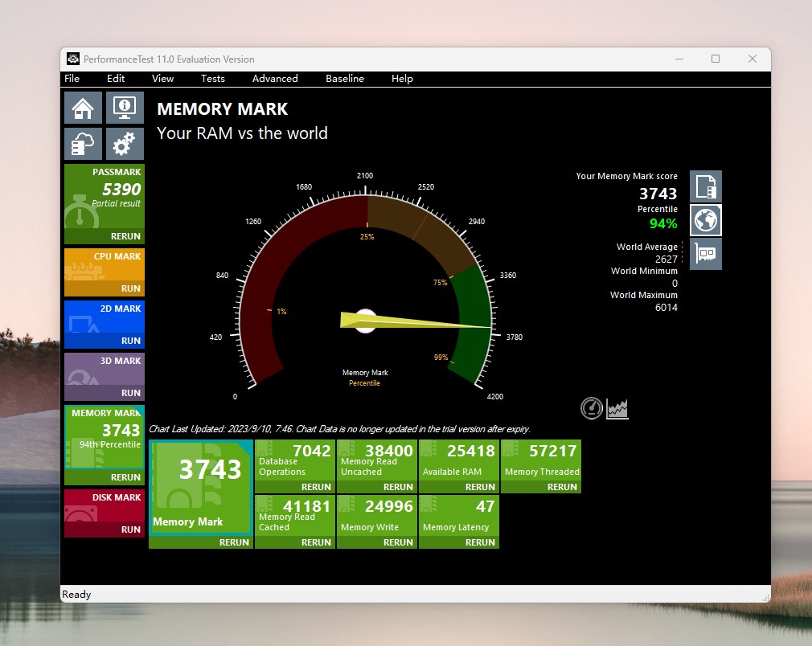
Task: Click the Memory Threaded 57217 result
Action: 541,460
